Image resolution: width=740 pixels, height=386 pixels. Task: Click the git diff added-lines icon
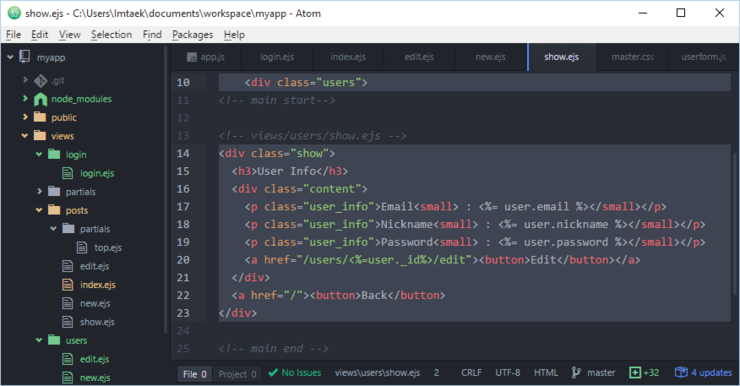point(635,373)
